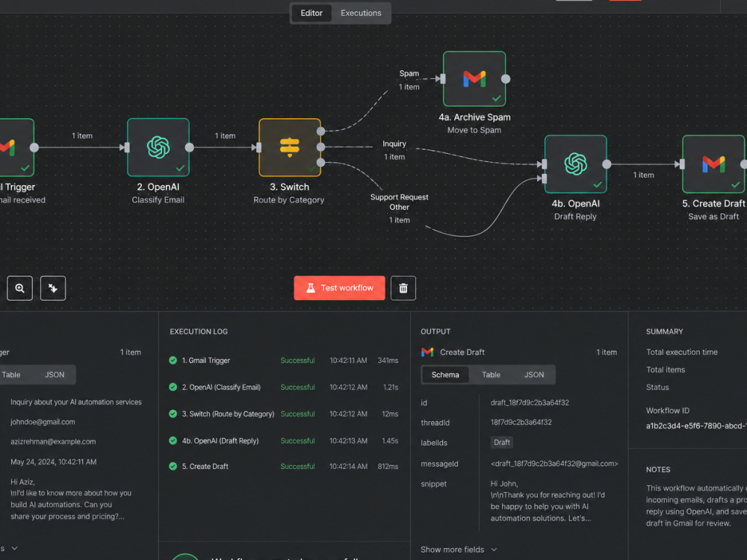Click the success check icon for 1. Gmail Trigger
This screenshot has height=560, width=747.
[173, 361]
